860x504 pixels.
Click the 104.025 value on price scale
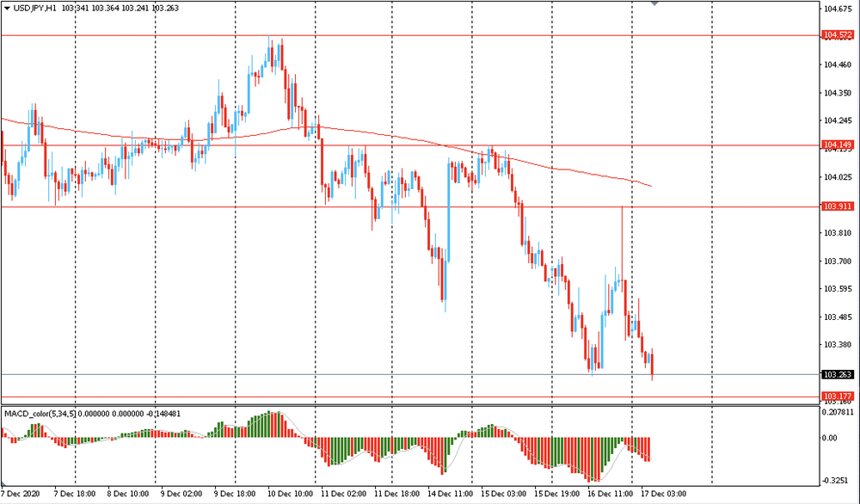pos(838,177)
